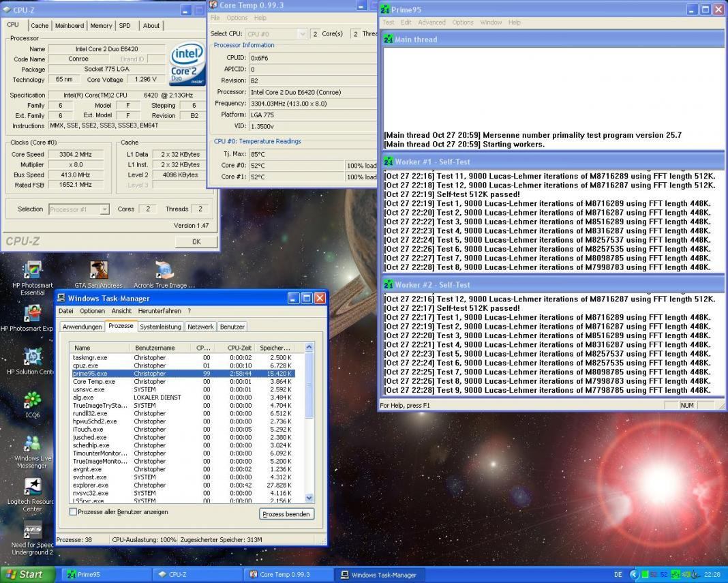Image resolution: width=728 pixels, height=583 pixels.
Task: Open GTA San Andreas desktop icon
Action: coord(98,270)
